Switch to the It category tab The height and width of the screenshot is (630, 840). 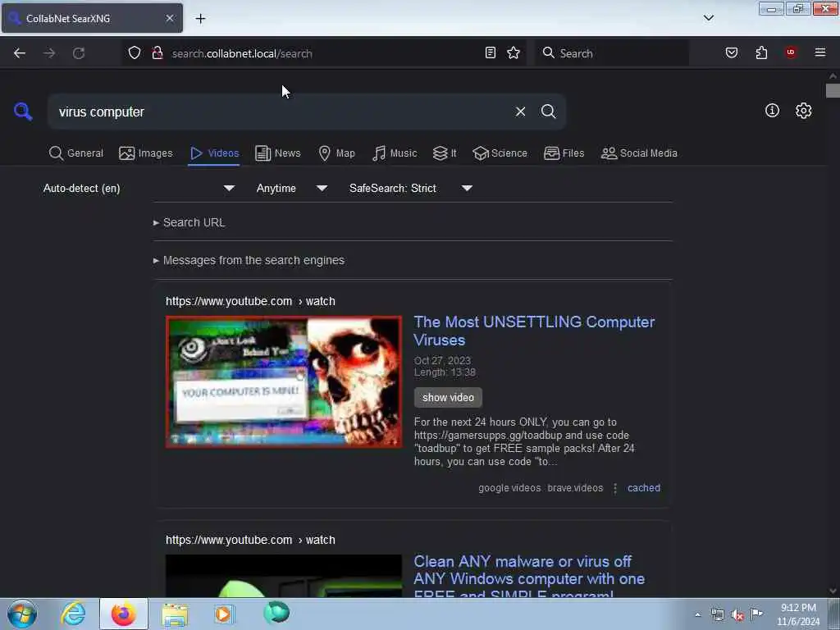445,153
